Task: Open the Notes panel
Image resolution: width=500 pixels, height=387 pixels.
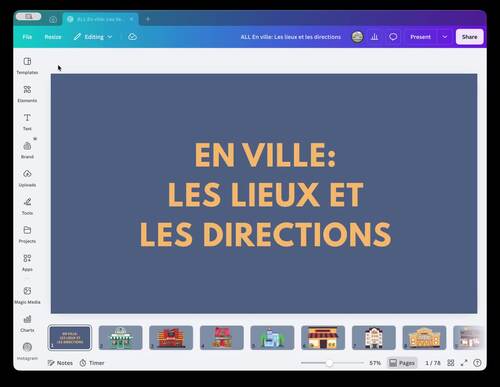Action: 60,363
